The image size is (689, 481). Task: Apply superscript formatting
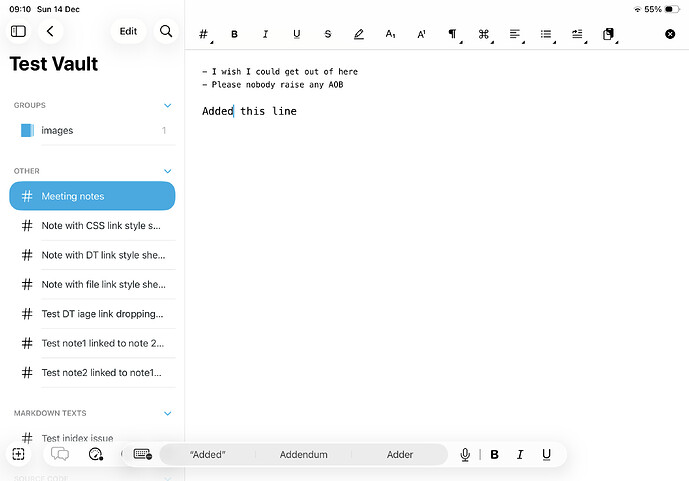[421, 34]
